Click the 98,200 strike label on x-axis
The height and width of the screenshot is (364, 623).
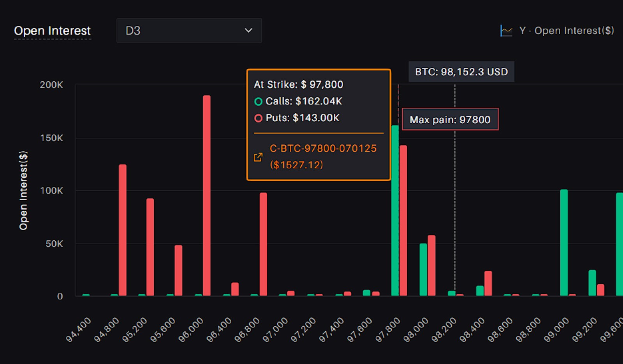pos(444,330)
